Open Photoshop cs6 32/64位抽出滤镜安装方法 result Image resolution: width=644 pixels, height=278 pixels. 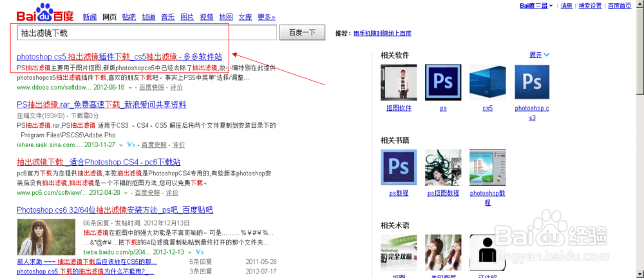point(115,210)
